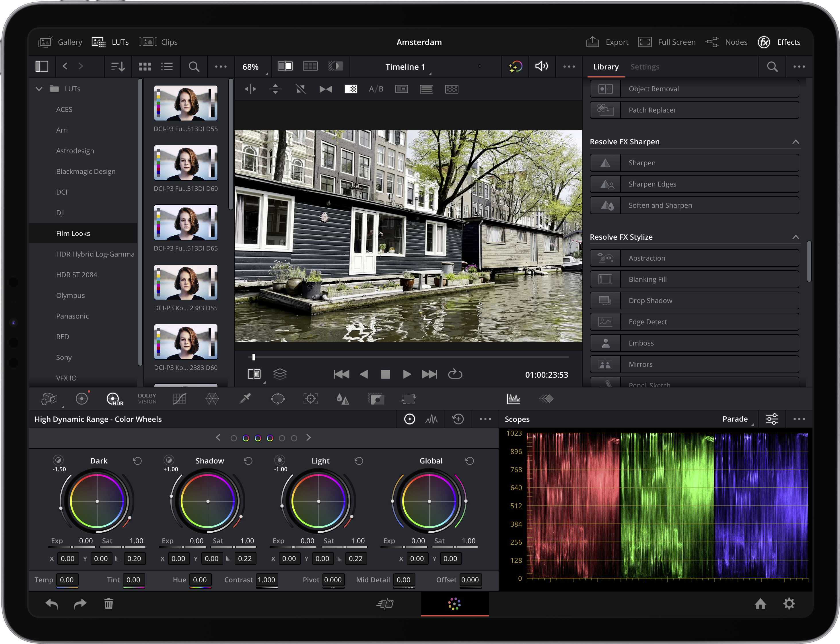Select the Film Looks LUT category

tap(73, 233)
